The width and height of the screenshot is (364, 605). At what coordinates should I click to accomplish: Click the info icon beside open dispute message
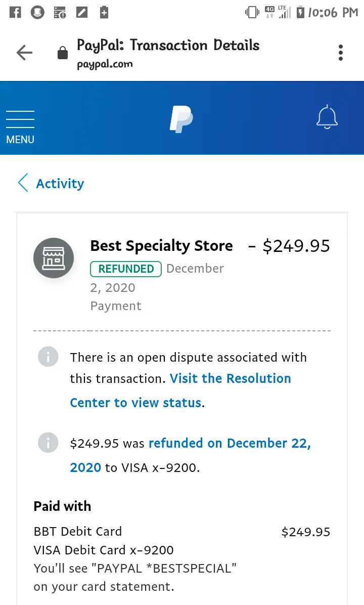click(48, 357)
